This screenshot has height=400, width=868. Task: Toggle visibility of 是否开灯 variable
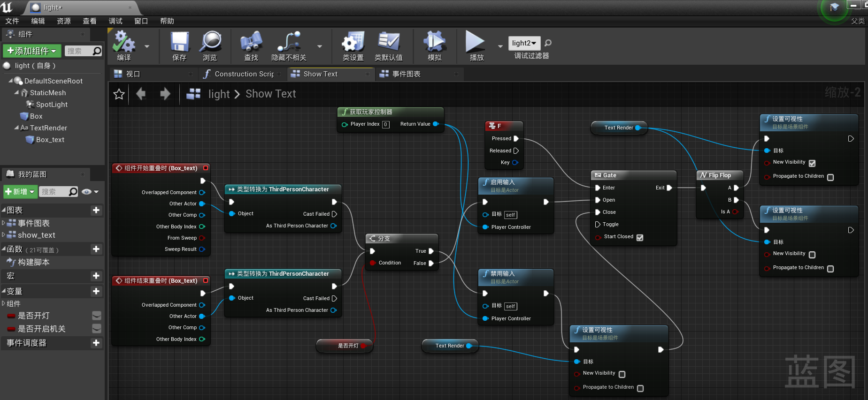[96, 316]
